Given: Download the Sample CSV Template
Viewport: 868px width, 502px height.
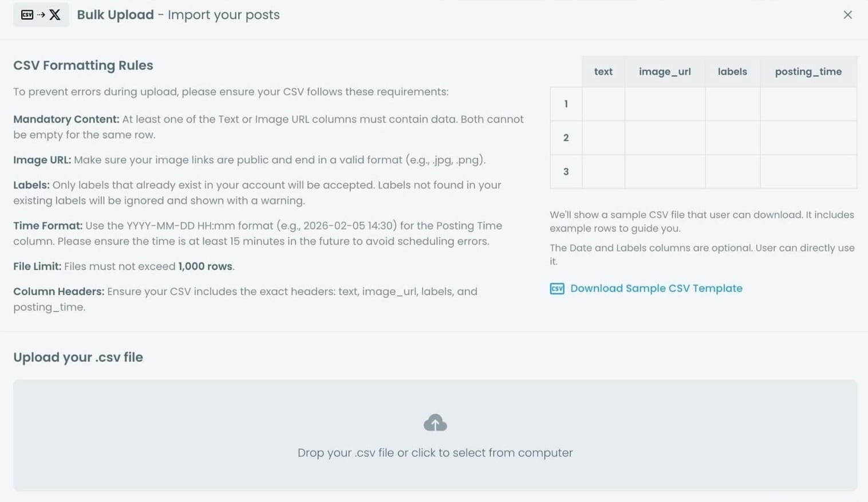Looking at the screenshot, I should click(x=655, y=288).
